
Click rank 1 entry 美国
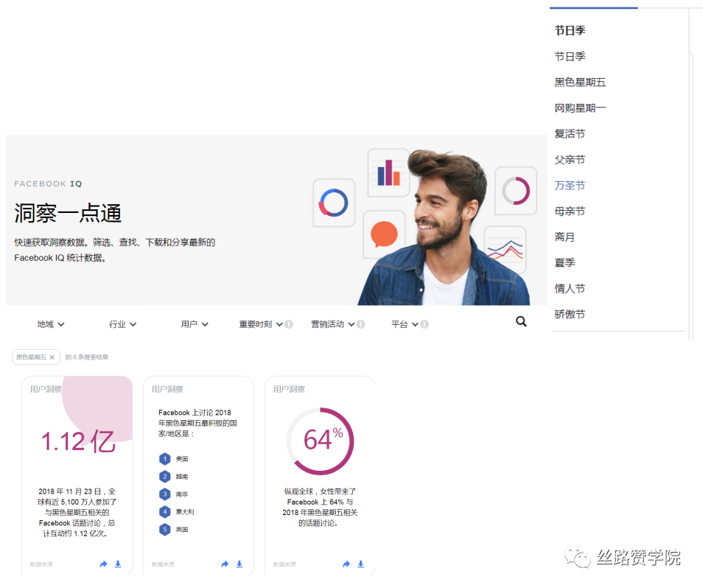(x=173, y=459)
